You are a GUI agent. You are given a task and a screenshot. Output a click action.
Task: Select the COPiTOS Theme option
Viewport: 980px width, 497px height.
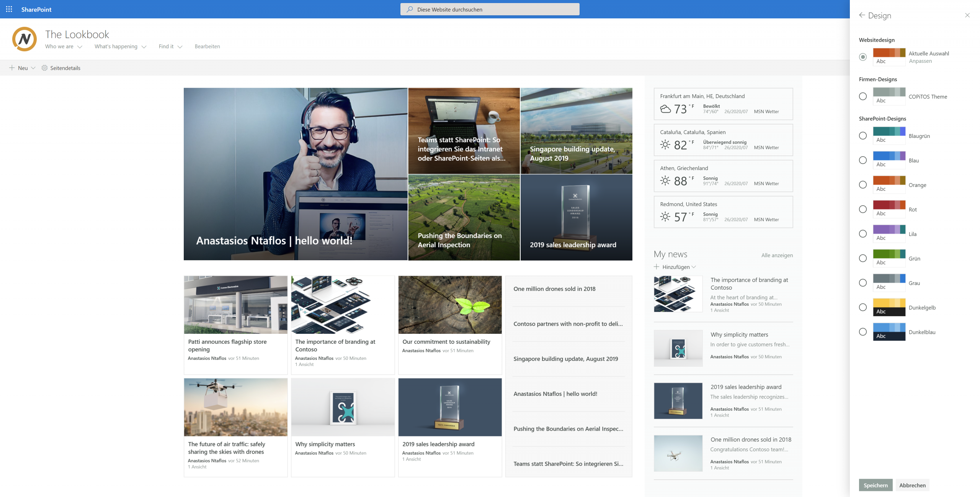(x=862, y=97)
